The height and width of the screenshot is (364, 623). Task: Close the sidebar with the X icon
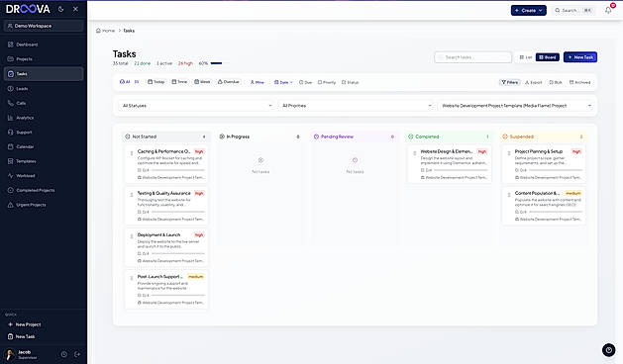[x=75, y=9]
